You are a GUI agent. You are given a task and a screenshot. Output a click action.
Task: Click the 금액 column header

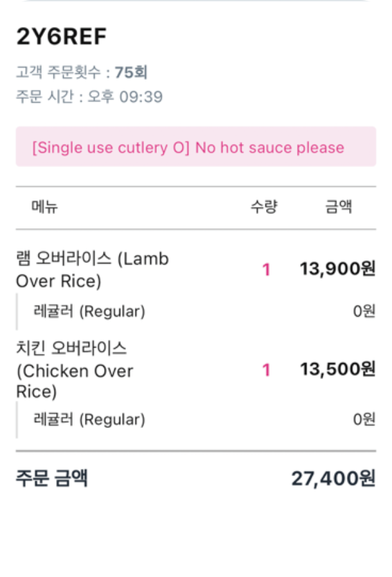click(338, 207)
